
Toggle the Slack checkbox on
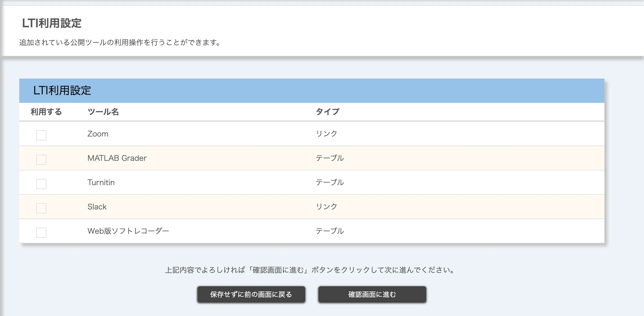(41, 208)
